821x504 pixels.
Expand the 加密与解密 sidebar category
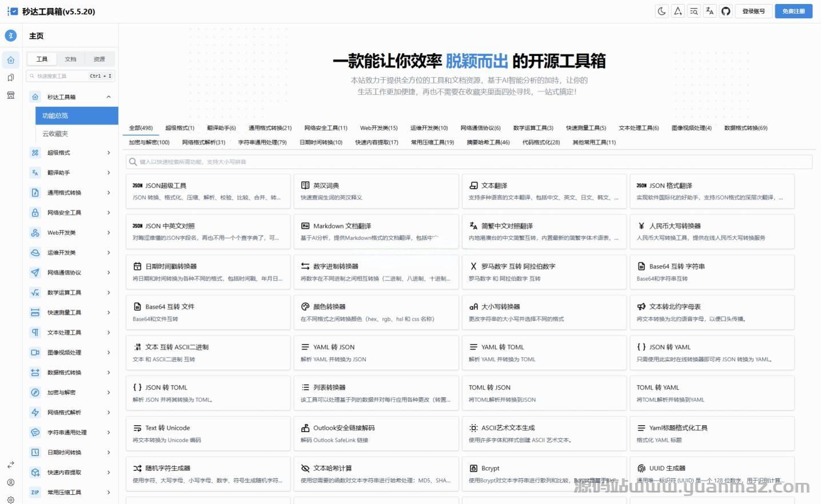109,393
